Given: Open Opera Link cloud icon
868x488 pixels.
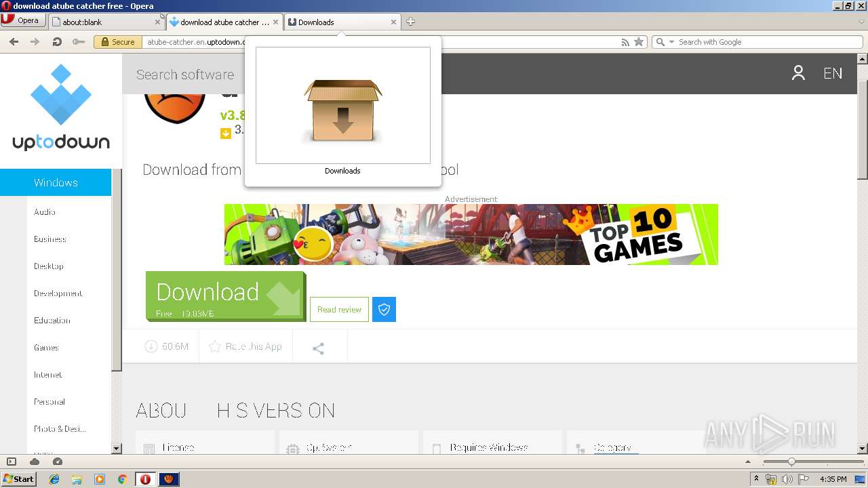Looking at the screenshot, I should [x=35, y=462].
